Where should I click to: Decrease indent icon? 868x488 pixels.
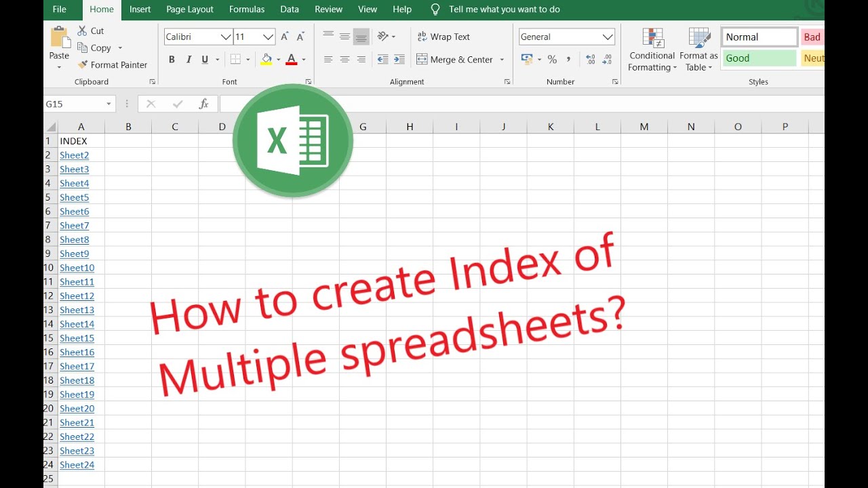coord(382,60)
